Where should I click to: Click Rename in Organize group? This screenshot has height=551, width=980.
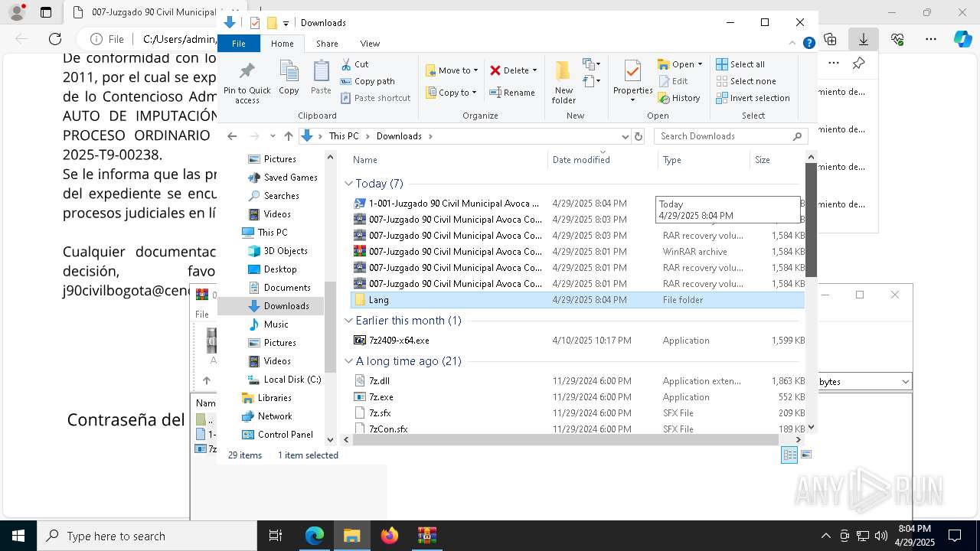[x=512, y=93]
